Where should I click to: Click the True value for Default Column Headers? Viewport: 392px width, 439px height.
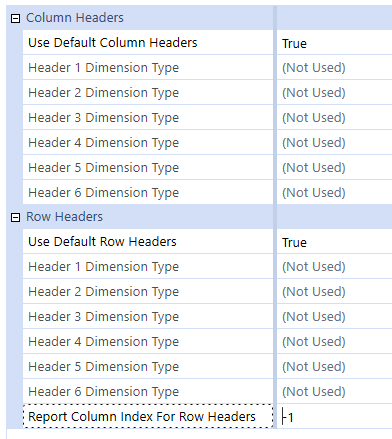coord(294,43)
